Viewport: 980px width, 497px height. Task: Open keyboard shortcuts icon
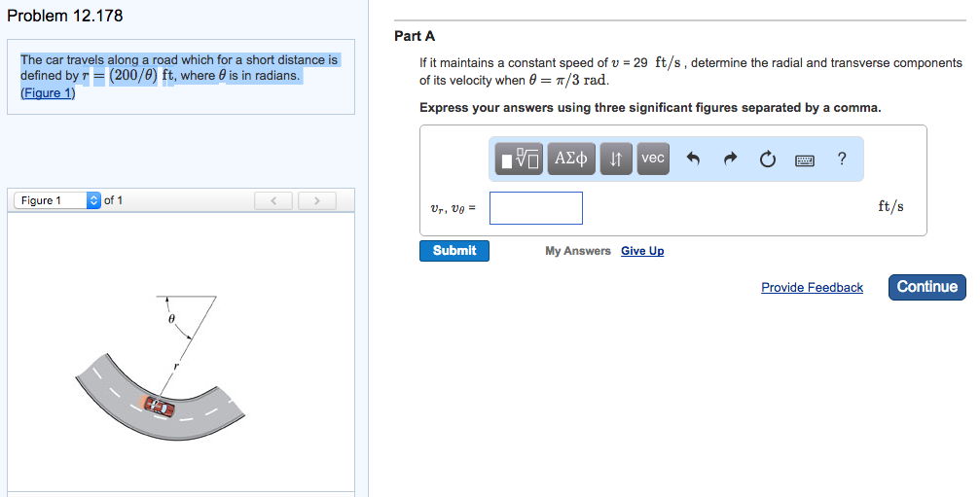point(805,159)
